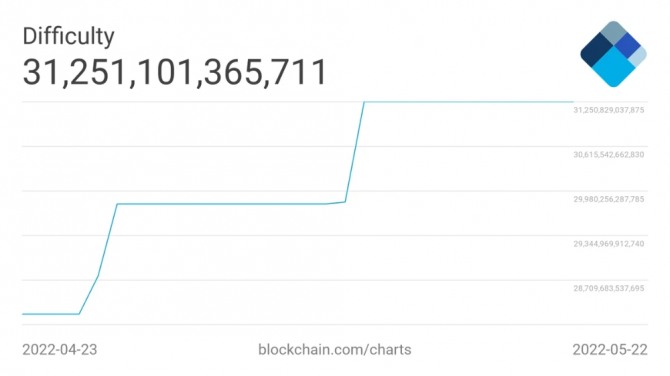Click the 31,250,829,037,875 axis label
670x376 pixels.
[608, 110]
